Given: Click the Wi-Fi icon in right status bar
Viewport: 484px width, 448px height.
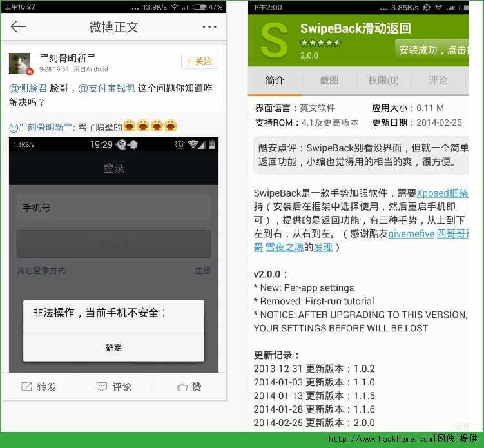Looking at the screenshot, I should tap(438, 7).
